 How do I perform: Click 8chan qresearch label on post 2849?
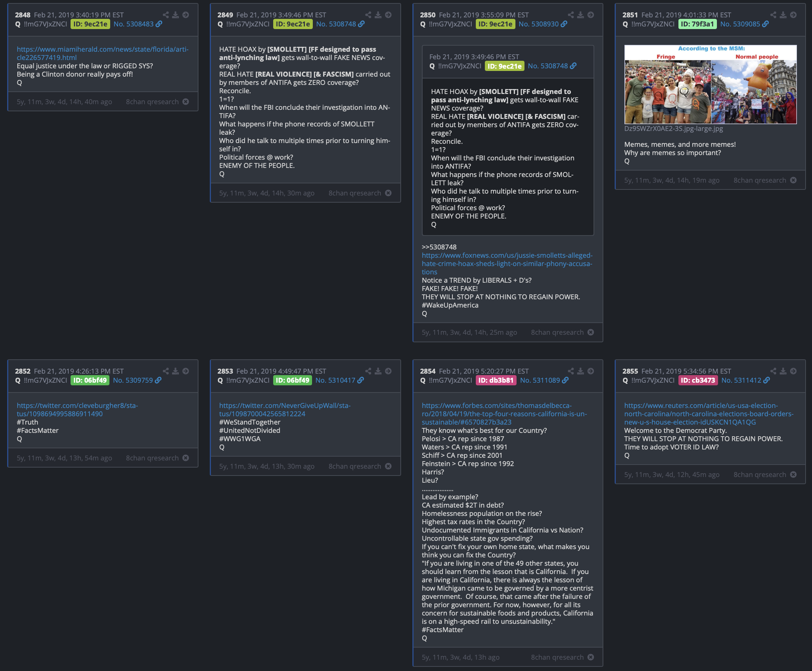coord(354,193)
